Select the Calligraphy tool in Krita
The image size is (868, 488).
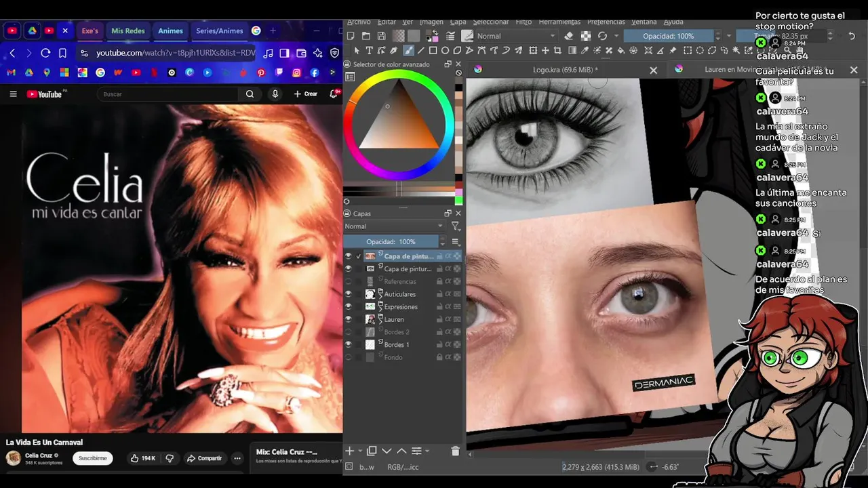point(393,50)
